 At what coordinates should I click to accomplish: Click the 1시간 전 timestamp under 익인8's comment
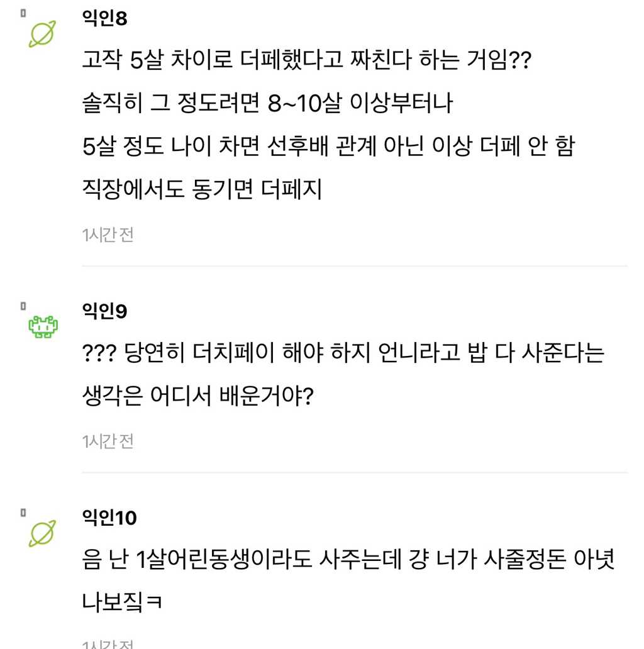pyautogui.click(x=108, y=235)
